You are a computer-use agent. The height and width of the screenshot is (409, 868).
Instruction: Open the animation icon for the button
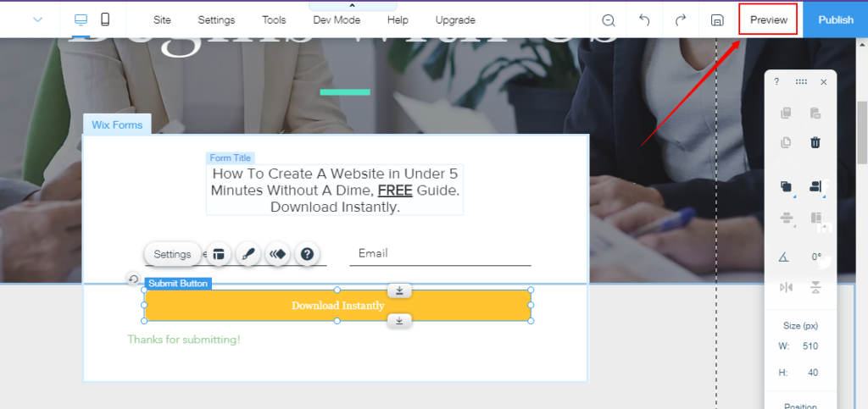click(x=277, y=254)
